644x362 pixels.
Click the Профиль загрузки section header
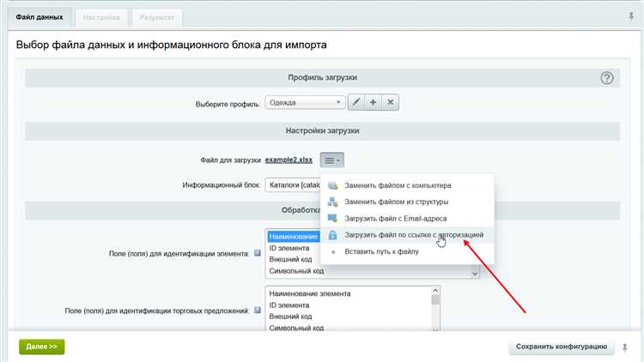coord(322,77)
